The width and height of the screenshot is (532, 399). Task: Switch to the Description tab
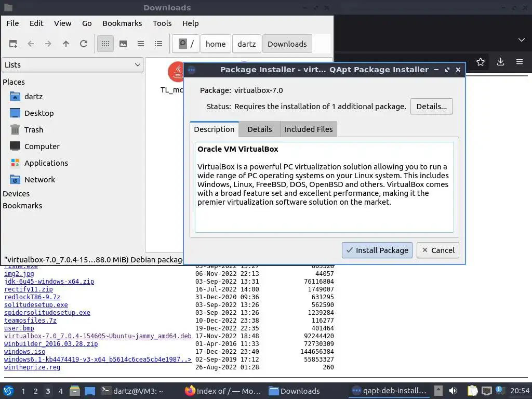[214, 129]
